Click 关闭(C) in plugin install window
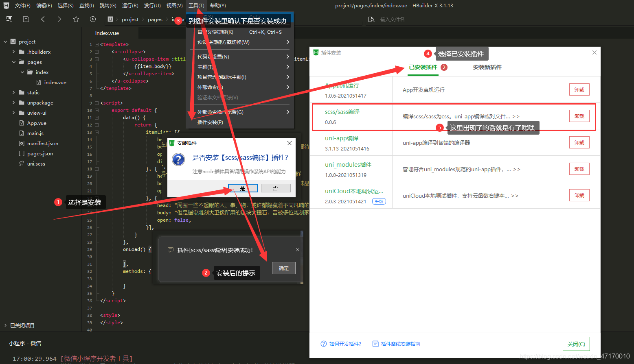Viewport: 634px width, 364px height. 576,344
